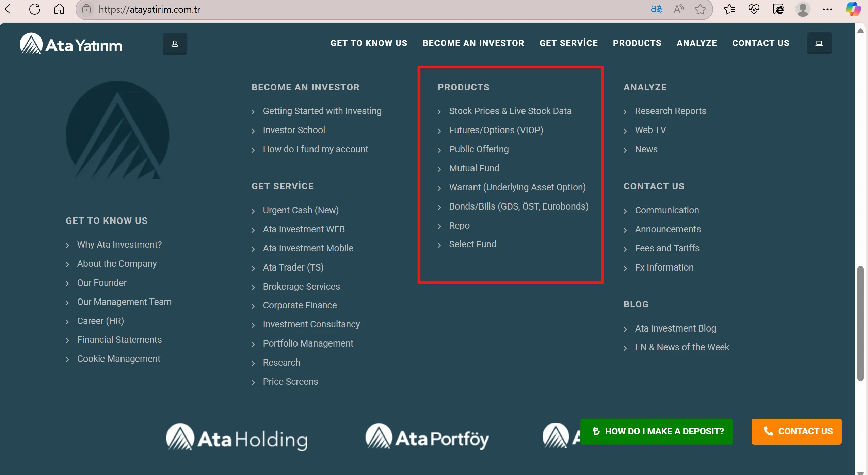Open the Mutual Fund link
The height and width of the screenshot is (475, 868).
[474, 168]
